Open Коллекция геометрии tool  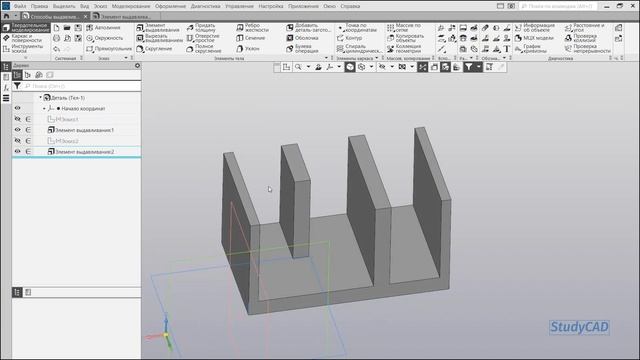tap(404, 49)
